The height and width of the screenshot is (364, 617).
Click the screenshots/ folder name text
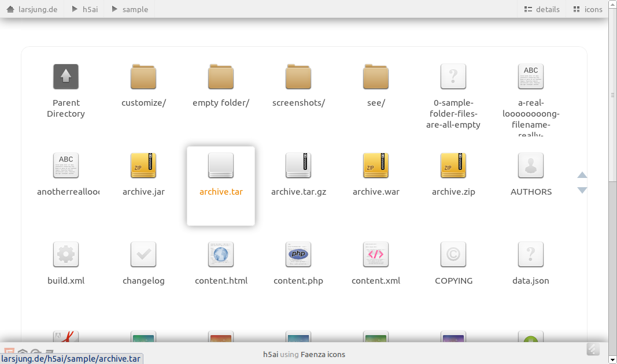[298, 103]
